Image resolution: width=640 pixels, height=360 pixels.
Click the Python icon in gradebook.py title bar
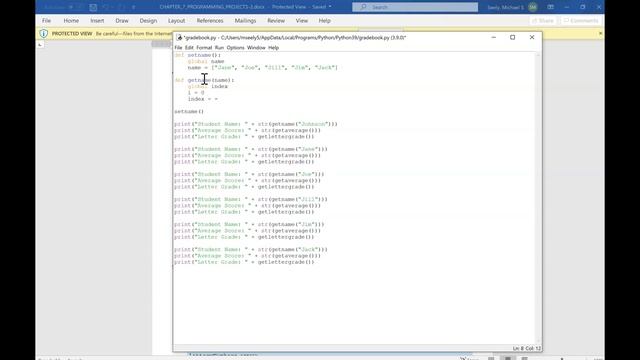coord(179,37)
